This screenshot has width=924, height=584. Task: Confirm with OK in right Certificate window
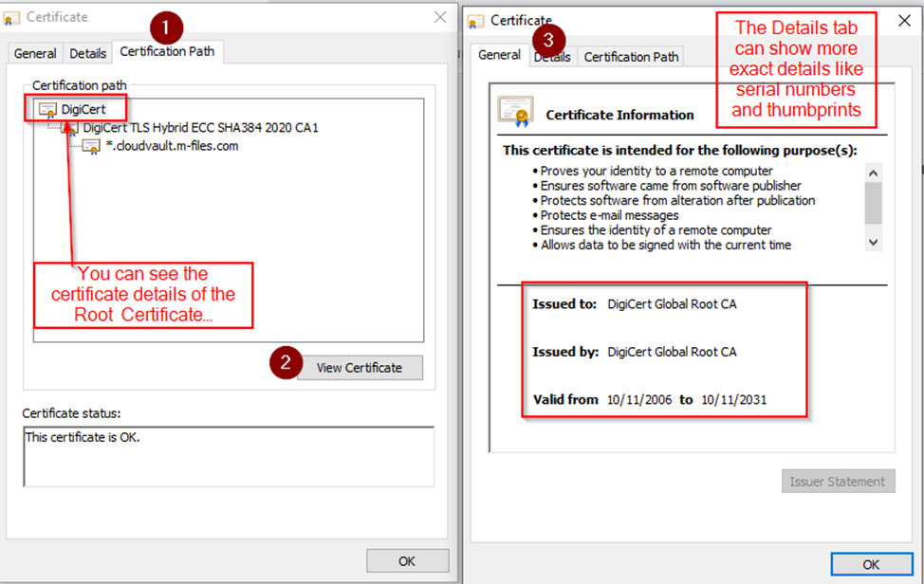(872, 565)
